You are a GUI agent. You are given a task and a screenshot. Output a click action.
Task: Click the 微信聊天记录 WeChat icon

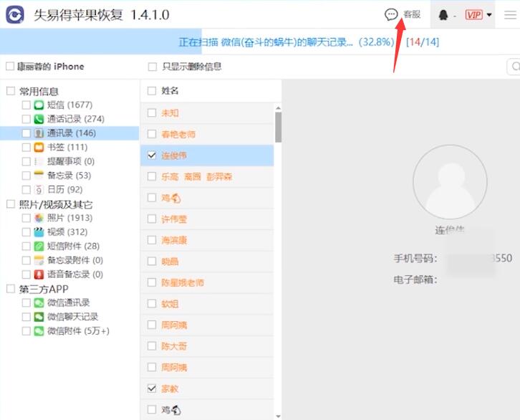coord(39,317)
